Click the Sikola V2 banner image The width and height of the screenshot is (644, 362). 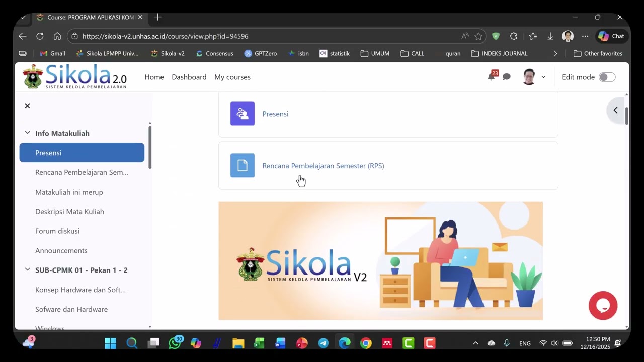tap(380, 260)
